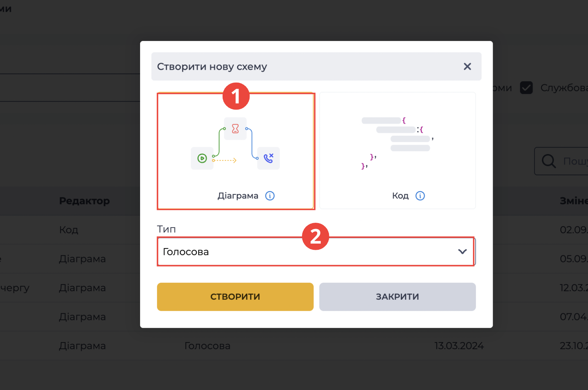Click the code snippet illustration

point(397,143)
